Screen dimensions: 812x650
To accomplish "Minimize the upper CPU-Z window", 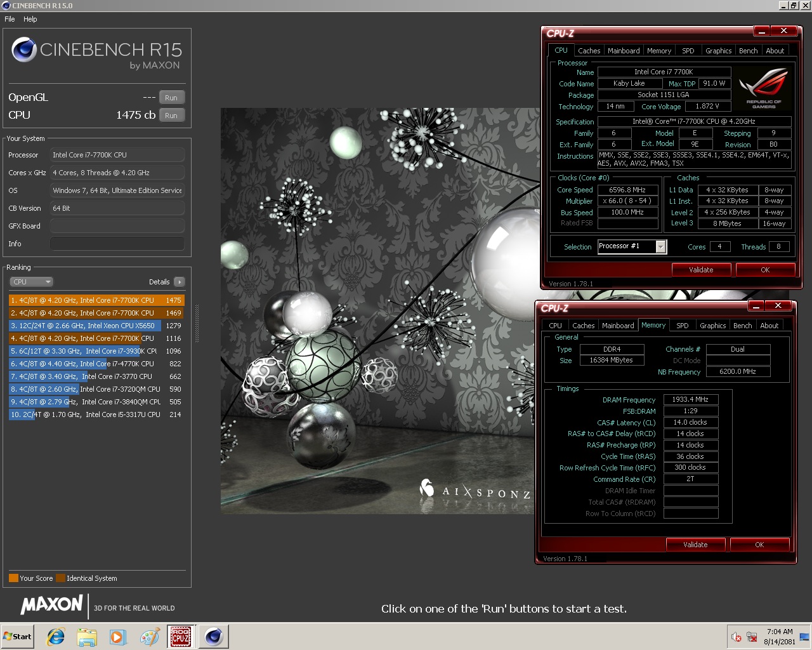I will [762, 30].
